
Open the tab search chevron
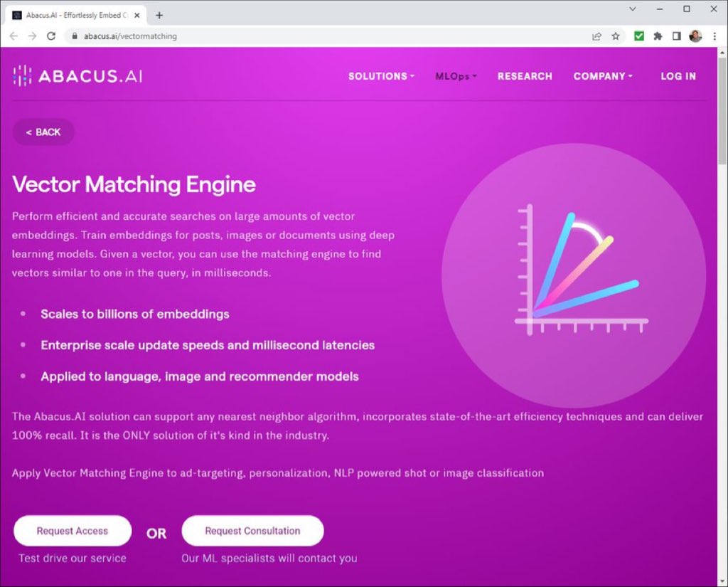tap(632, 9)
